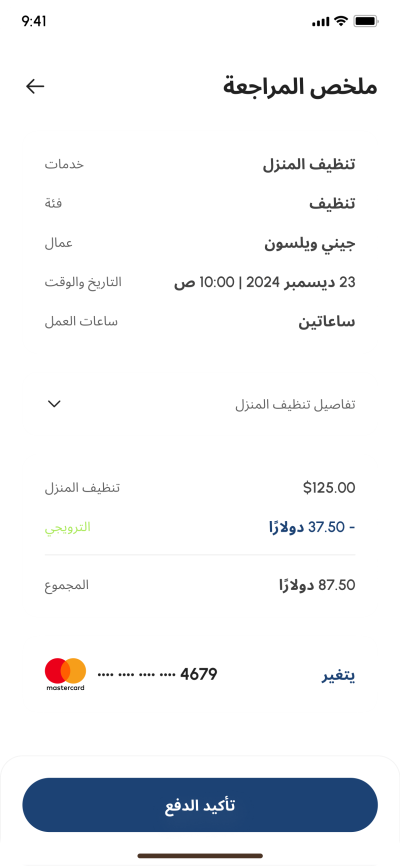Image resolution: width=400 pixels, height=866 pixels.
Task: Click the ساعاتين working hours value
Action: pyautogui.click(x=327, y=322)
